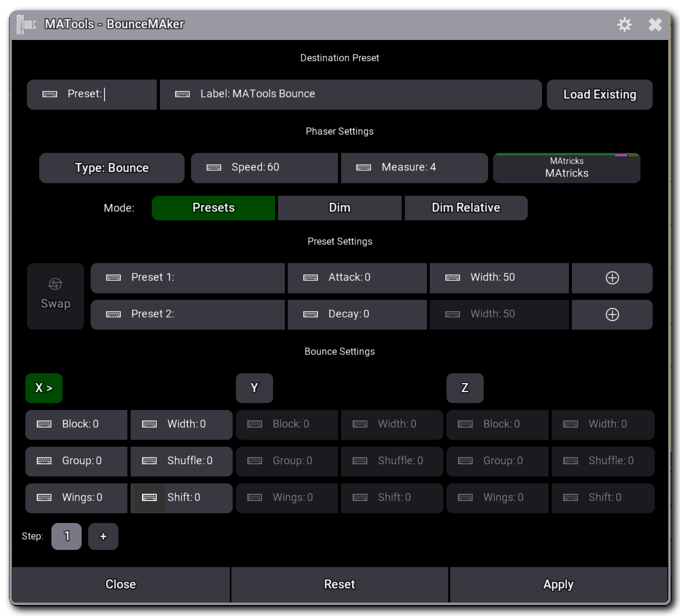The image size is (680, 616).
Task: Set X axis Shuffle: 0
Action: tap(182, 461)
